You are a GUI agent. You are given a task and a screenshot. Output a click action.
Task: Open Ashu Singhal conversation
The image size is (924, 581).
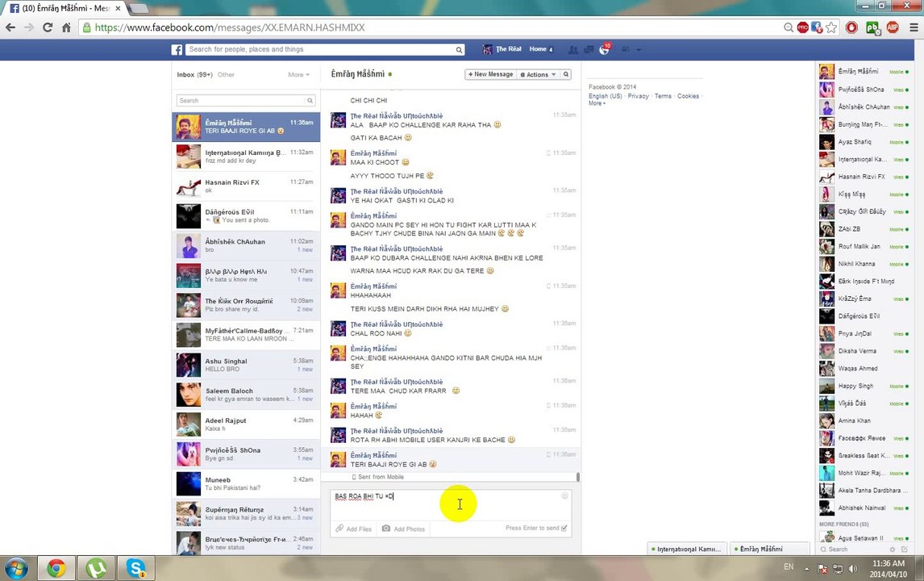247,365
